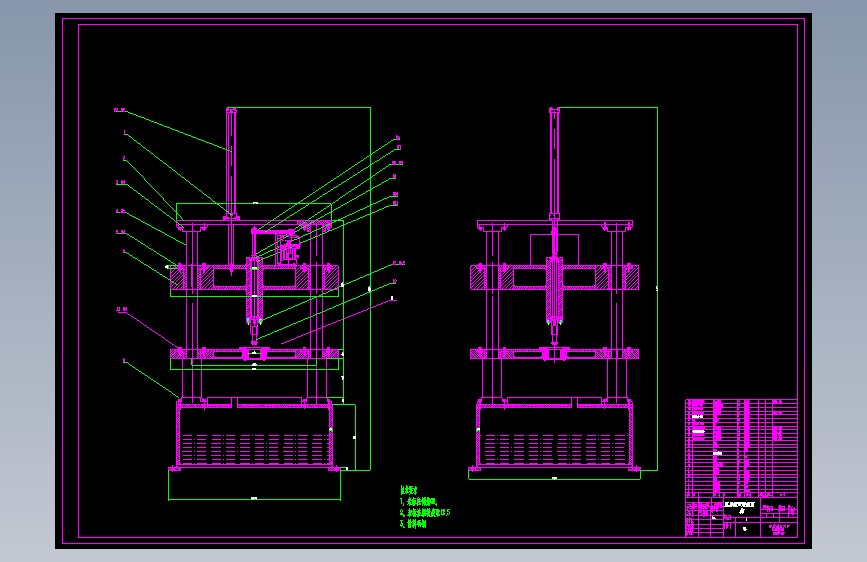Click the bottom width dimension line under the left view
This screenshot has height=562, width=867.
(x=254, y=499)
